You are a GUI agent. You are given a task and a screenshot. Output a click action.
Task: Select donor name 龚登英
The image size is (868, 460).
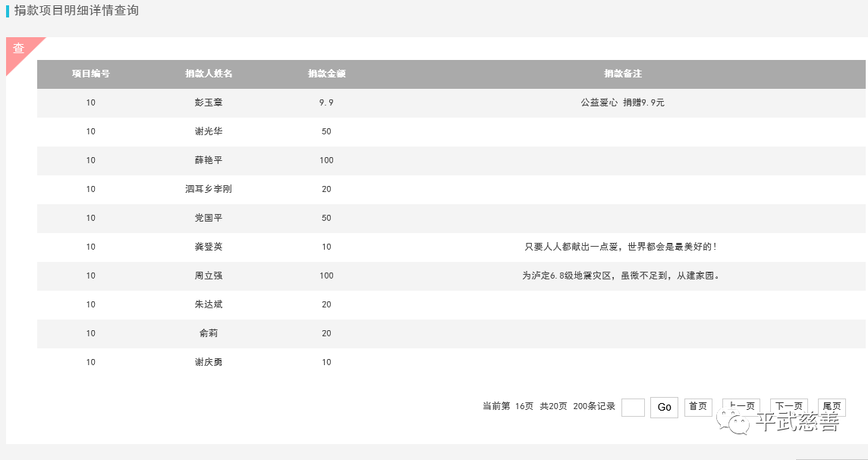(209, 247)
